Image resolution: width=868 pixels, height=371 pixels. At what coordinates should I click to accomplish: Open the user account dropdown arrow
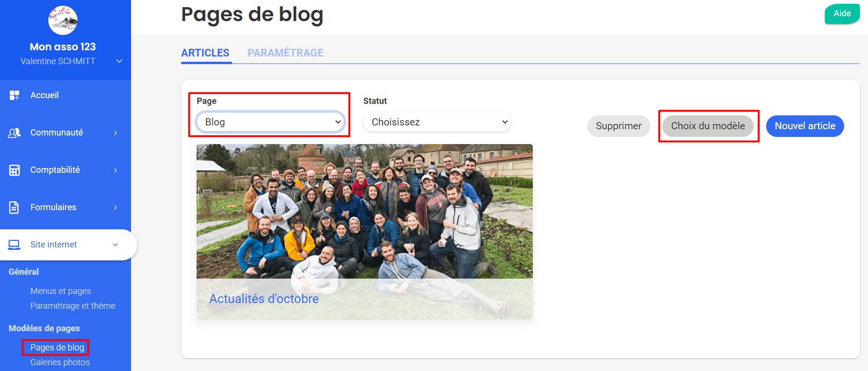click(119, 61)
